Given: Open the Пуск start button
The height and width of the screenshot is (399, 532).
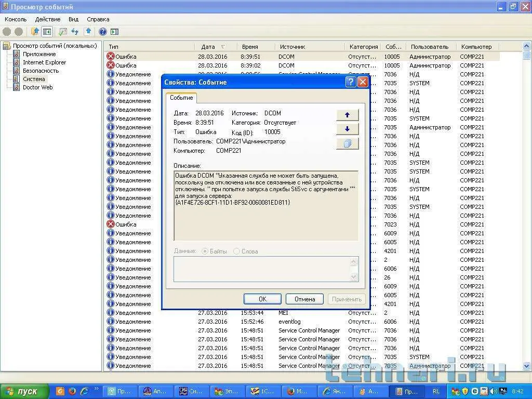Looking at the screenshot, I should click(24, 391).
